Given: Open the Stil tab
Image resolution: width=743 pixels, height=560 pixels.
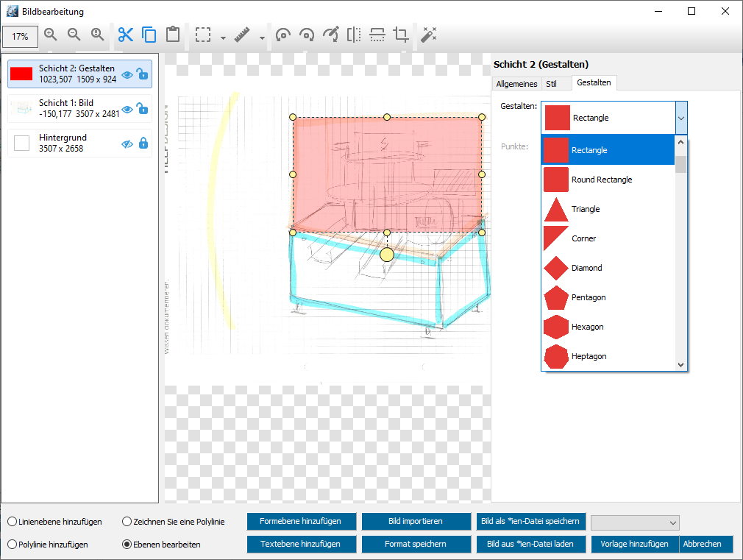Looking at the screenshot, I should tap(552, 84).
